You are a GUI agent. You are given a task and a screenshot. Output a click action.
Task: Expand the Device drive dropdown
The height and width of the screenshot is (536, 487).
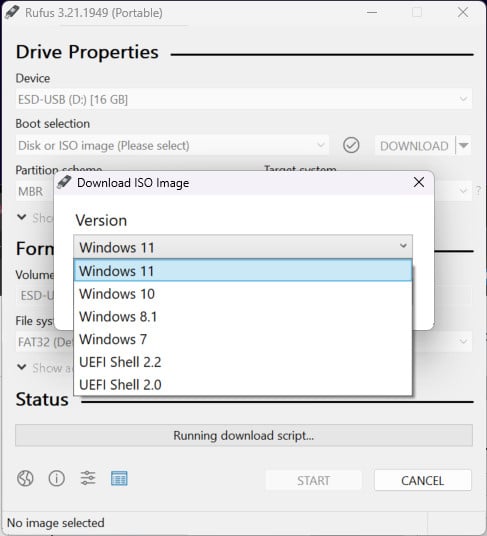pyautogui.click(x=244, y=99)
